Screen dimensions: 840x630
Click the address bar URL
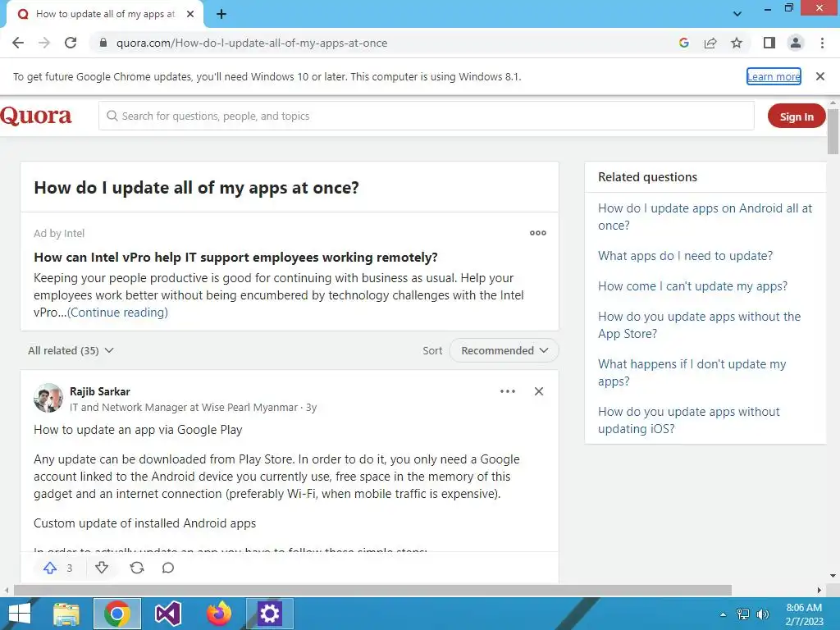point(252,43)
